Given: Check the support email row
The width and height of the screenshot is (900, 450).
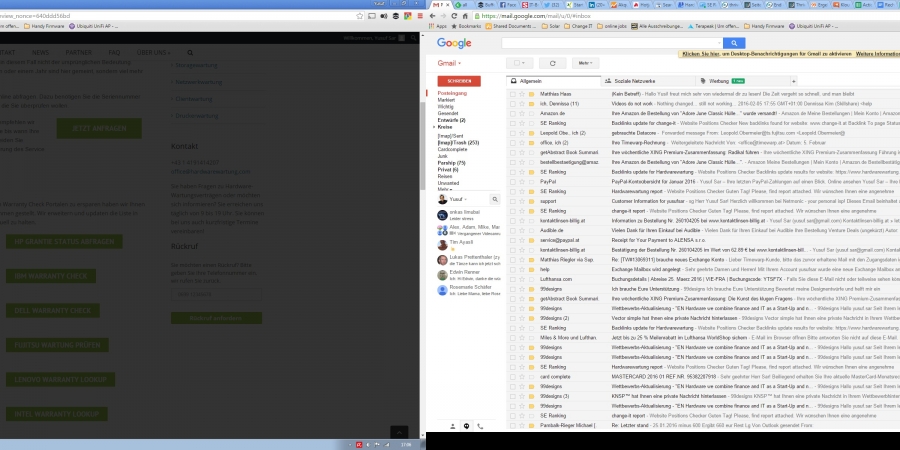Looking at the screenshot, I should pos(513,201).
